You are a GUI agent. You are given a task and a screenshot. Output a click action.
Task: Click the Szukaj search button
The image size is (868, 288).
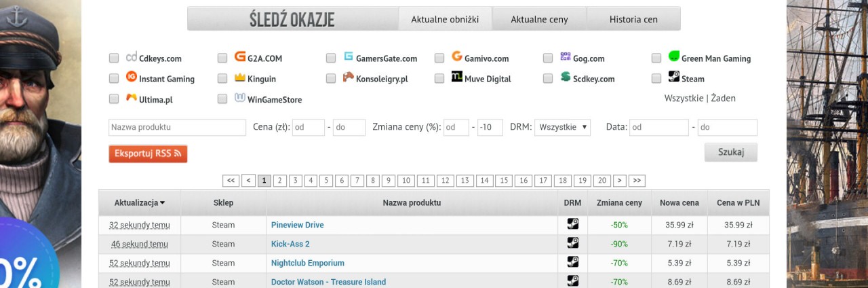click(731, 152)
